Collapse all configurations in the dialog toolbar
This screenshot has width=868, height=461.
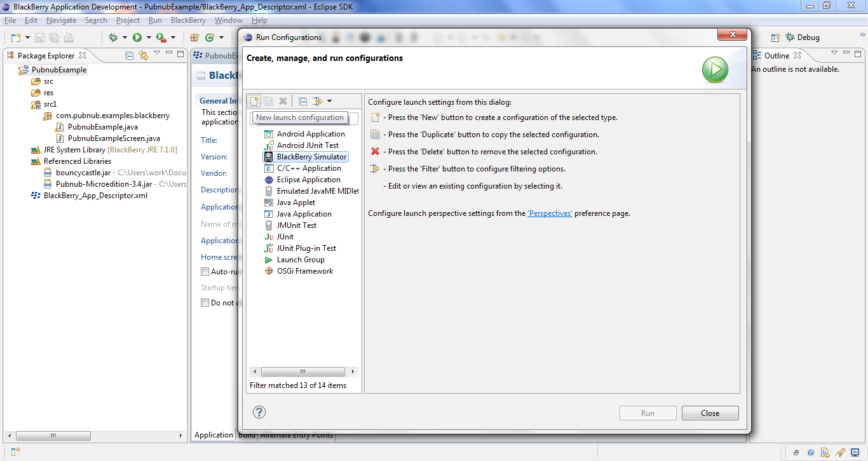(303, 101)
